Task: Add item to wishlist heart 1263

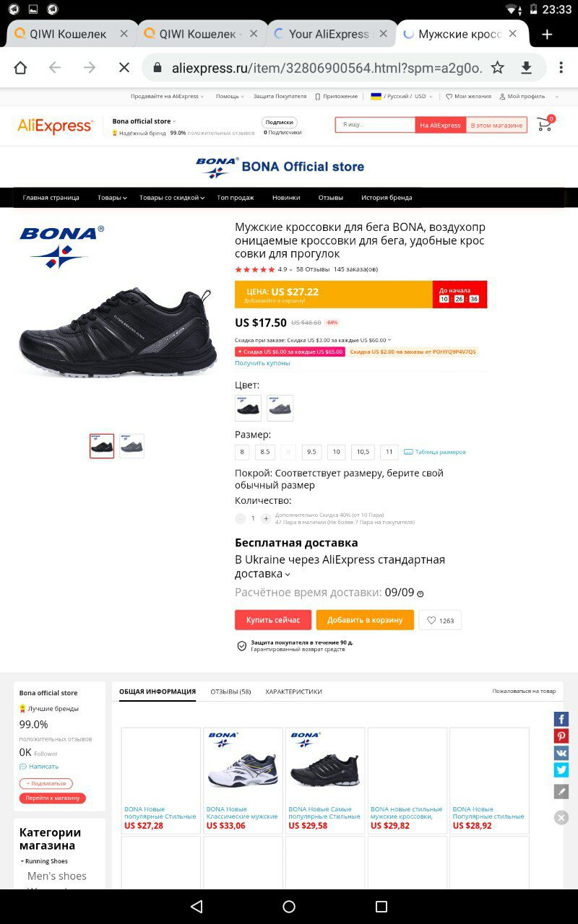Action: [x=440, y=620]
